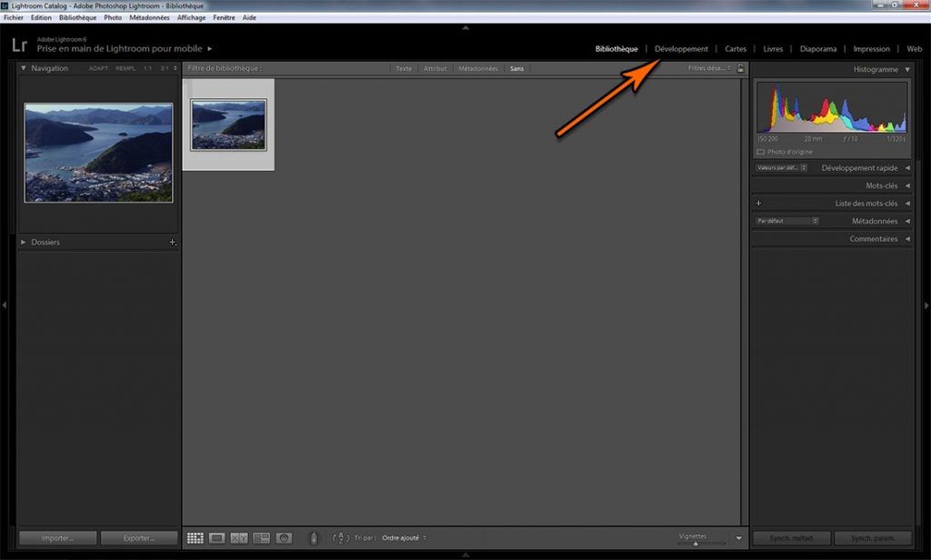The image size is (931, 560).
Task: Open the Développement module
Action: (681, 49)
